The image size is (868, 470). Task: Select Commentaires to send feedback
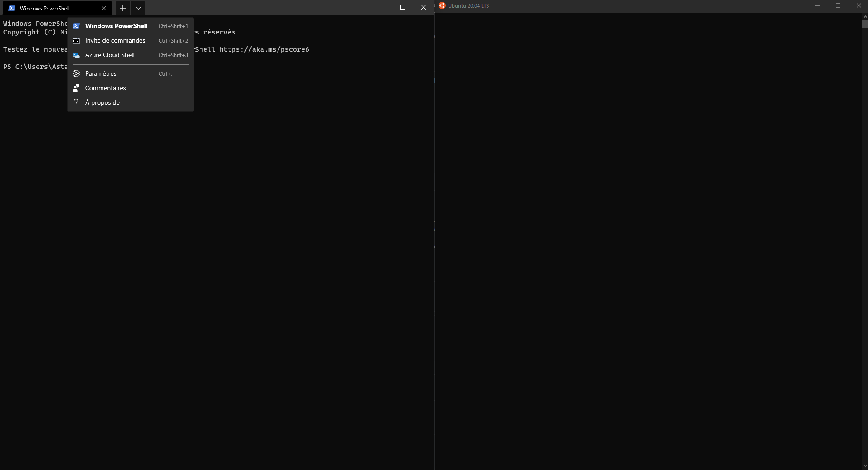[105, 88]
